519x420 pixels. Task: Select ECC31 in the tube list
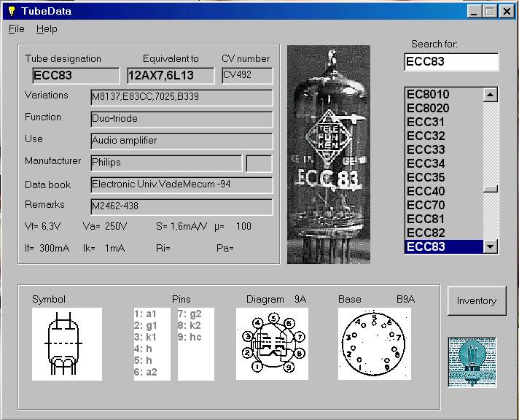[x=443, y=122]
